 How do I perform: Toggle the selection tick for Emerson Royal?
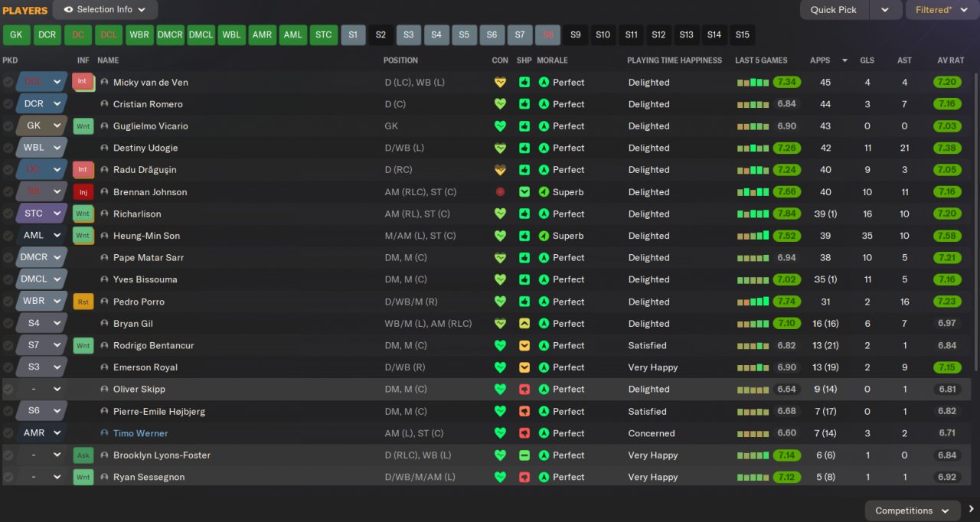[x=8, y=367]
